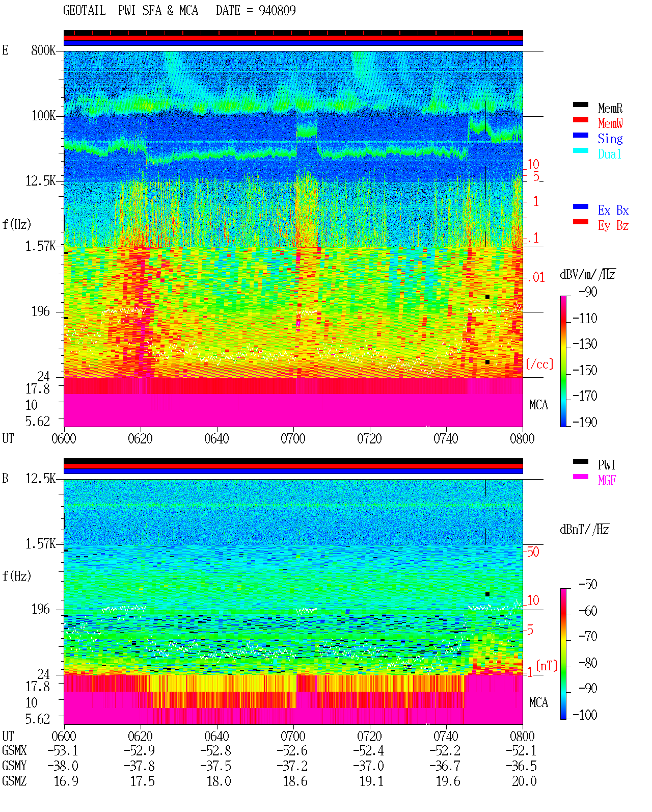652x812 pixels.
Task: Click the GSMZ value 16.9
Action: click(66, 781)
